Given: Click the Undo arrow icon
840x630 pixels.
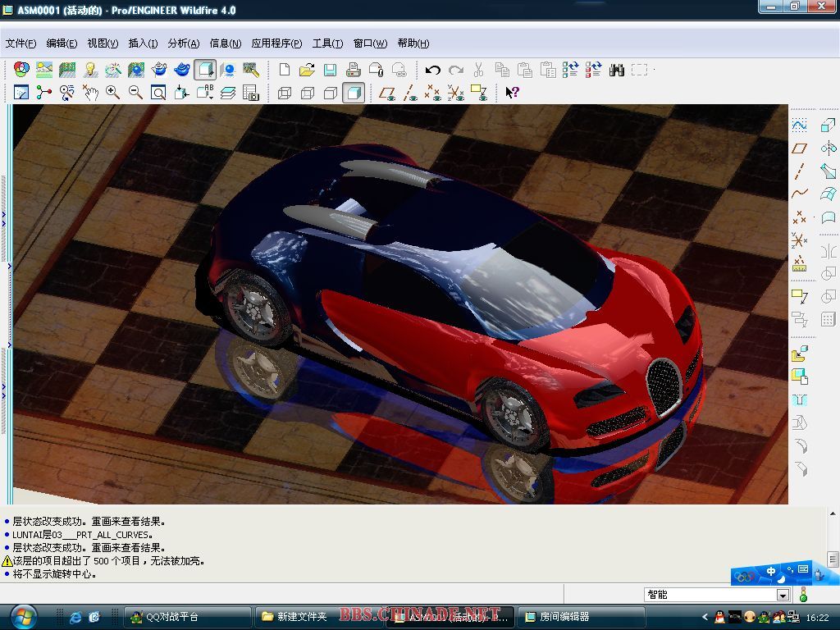Looking at the screenshot, I should pos(432,71).
